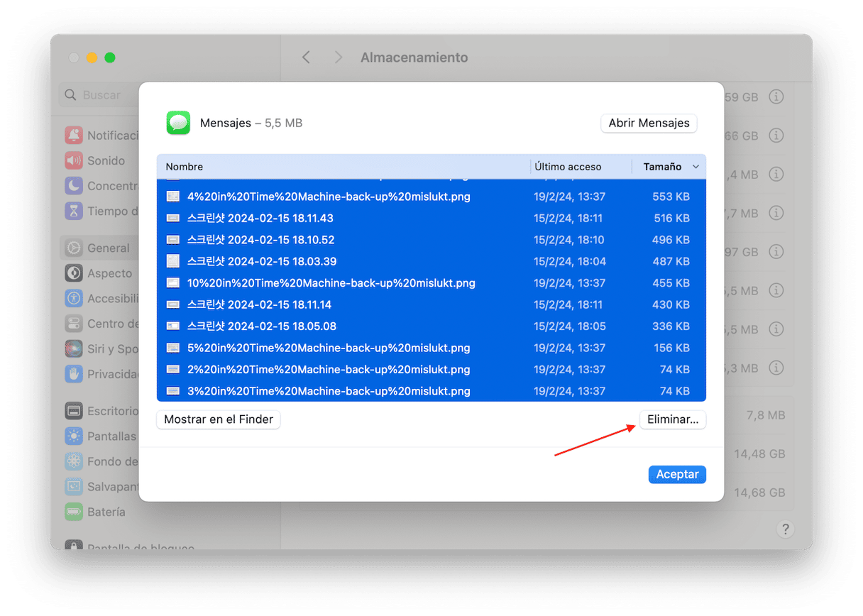Open help question mark button

point(785,529)
